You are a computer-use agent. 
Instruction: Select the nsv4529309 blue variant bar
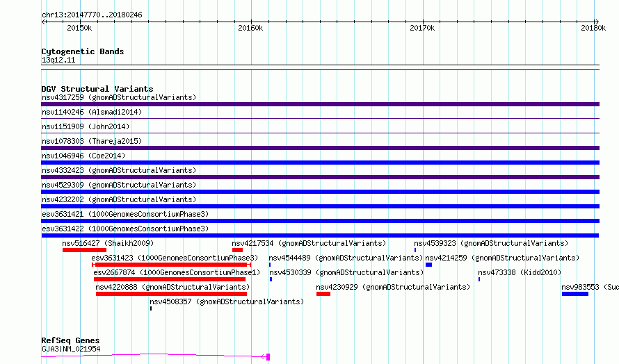pos(320,192)
